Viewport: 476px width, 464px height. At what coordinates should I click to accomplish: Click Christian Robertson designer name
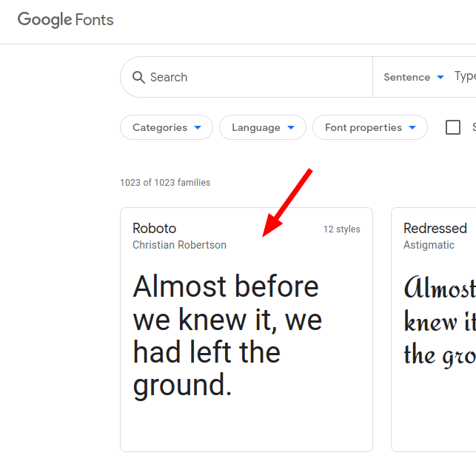click(x=179, y=245)
